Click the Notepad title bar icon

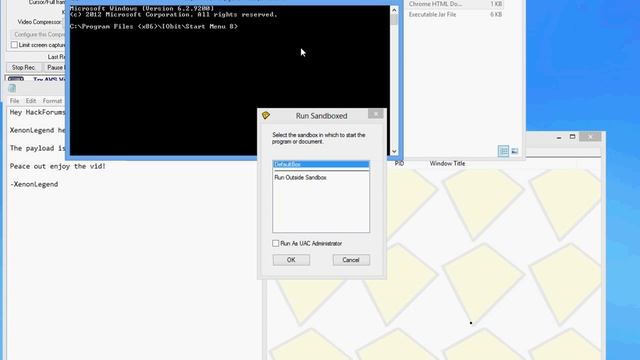click(x=12, y=88)
